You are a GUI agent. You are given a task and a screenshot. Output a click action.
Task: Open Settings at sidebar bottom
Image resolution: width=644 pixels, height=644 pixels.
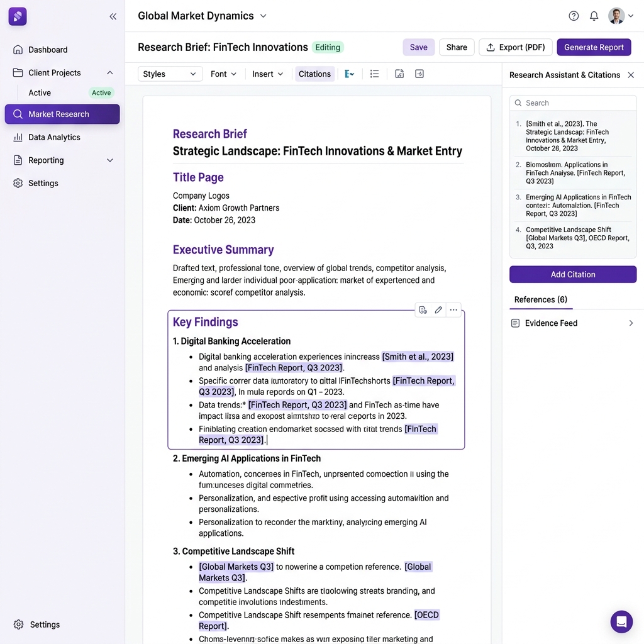click(x=45, y=625)
